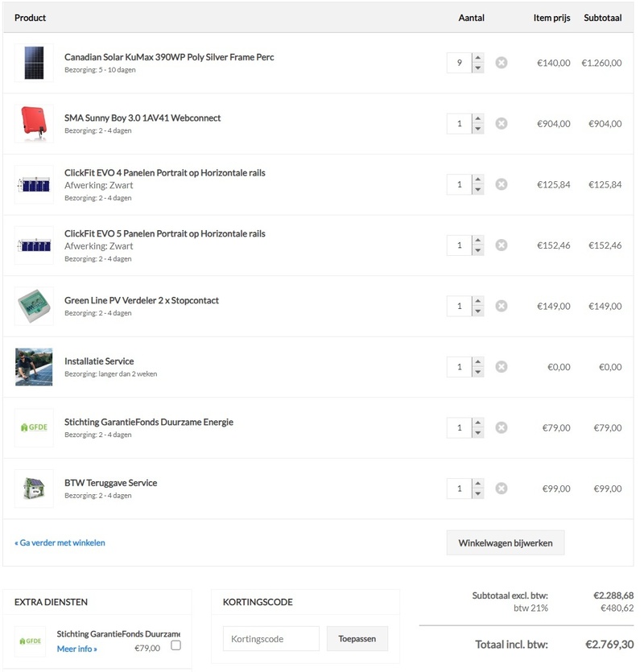This screenshot has height=672, width=644.
Task: Remove the cart row for Stichting GarantieFonds
Action: click(x=502, y=427)
